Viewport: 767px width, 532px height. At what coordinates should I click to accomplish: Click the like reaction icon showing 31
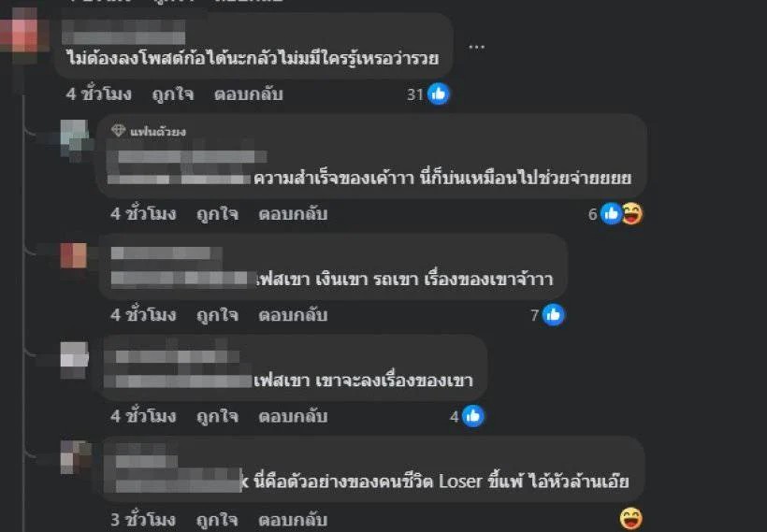pos(439,93)
